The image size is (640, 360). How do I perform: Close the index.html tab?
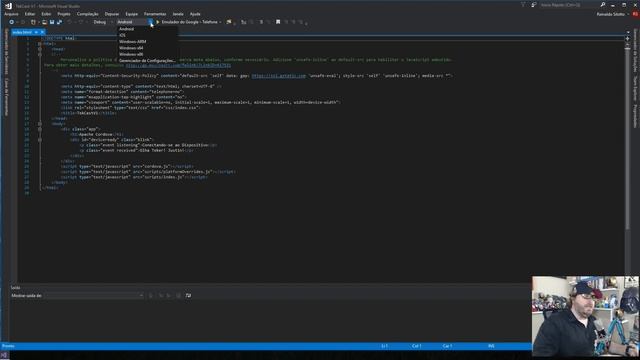[42, 32]
